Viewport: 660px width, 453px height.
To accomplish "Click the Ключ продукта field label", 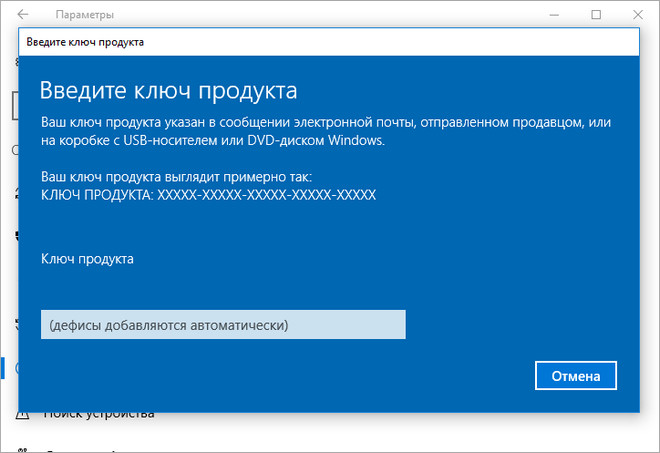I will [x=87, y=259].
